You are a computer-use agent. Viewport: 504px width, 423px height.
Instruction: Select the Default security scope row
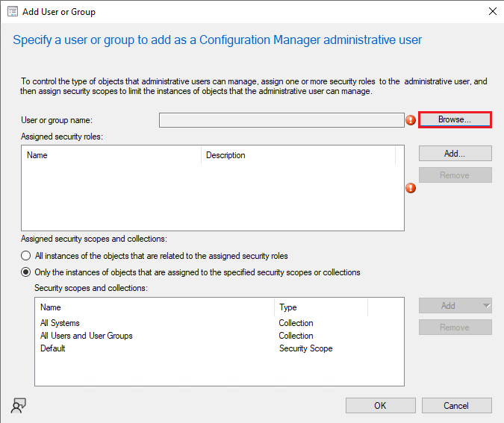click(x=220, y=348)
